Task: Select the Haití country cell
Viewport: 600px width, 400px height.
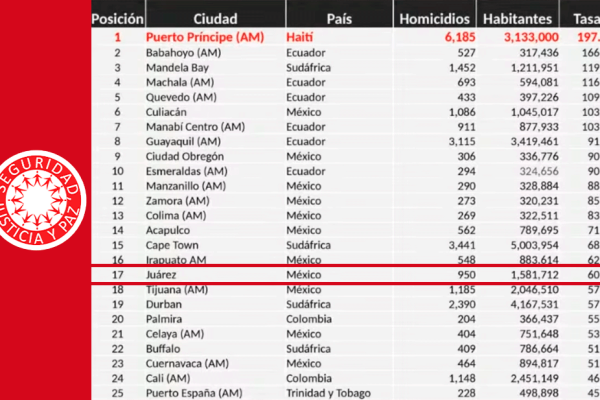Action: point(302,36)
